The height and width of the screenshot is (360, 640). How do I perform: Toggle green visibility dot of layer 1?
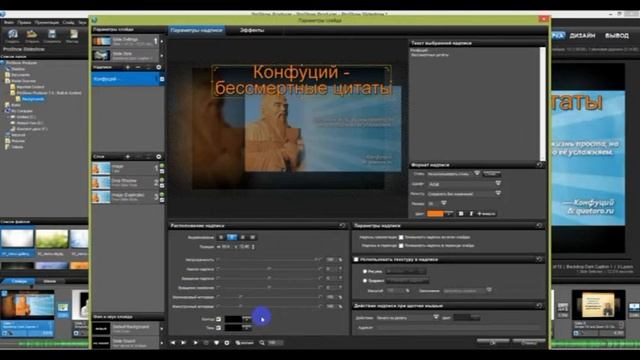162,165
